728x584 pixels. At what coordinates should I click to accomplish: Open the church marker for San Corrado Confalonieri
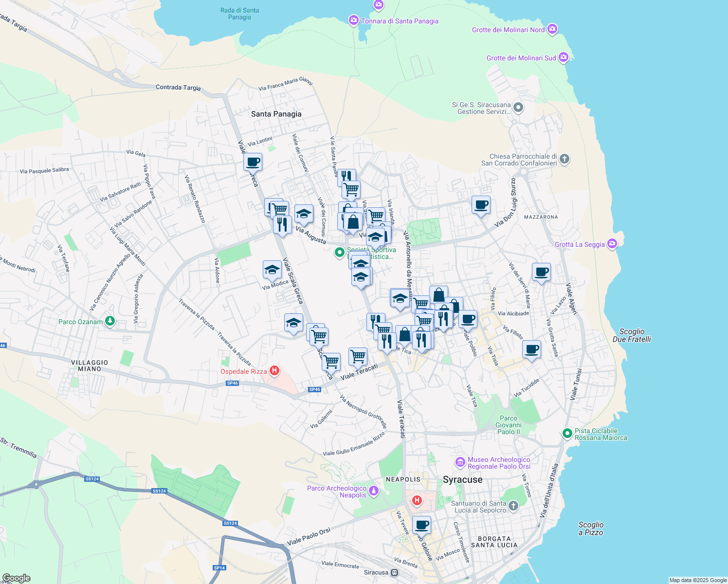[564, 160]
